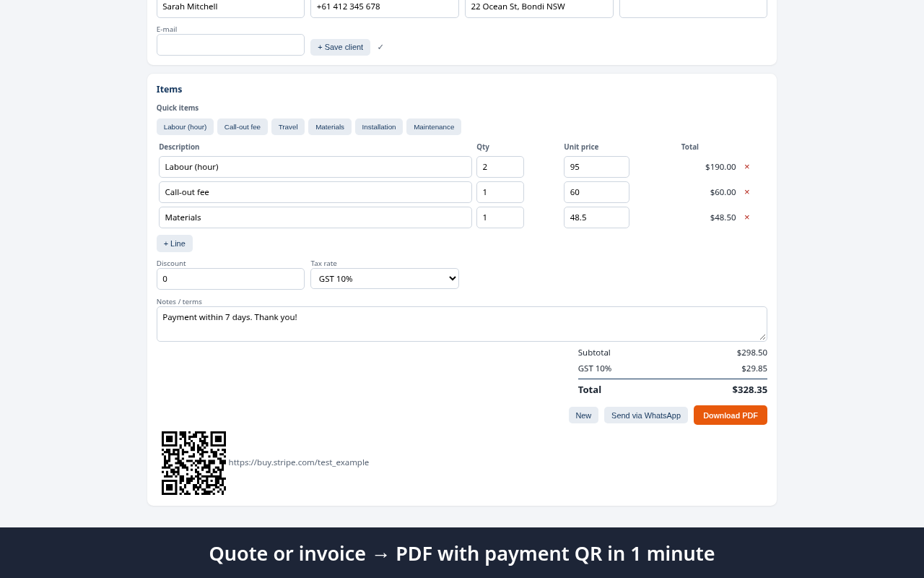The height and width of the screenshot is (578, 924).
Task: Focus the E-mail input field
Action: coord(230,45)
